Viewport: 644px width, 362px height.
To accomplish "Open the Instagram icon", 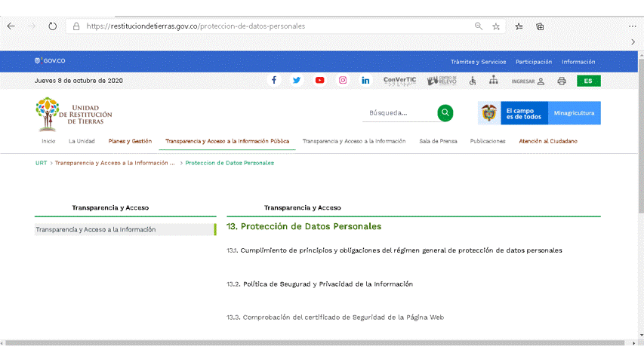I will coord(343,81).
